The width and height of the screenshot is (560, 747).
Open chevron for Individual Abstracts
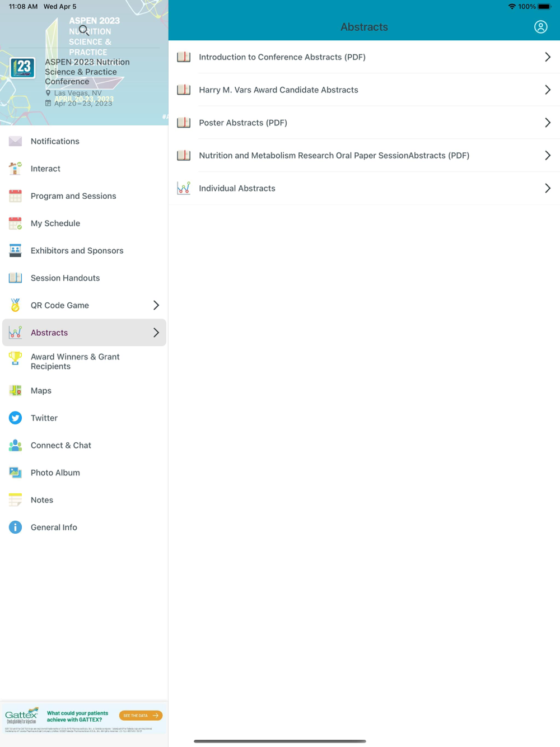(548, 188)
